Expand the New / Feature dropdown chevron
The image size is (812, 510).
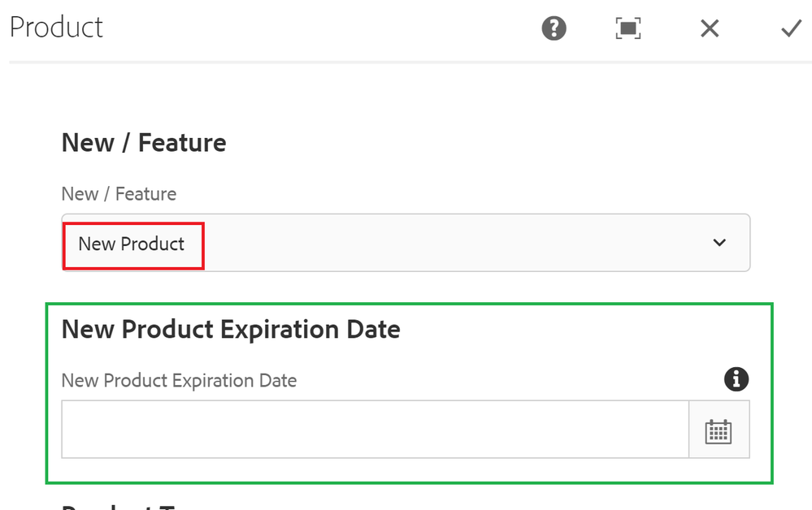tap(719, 243)
